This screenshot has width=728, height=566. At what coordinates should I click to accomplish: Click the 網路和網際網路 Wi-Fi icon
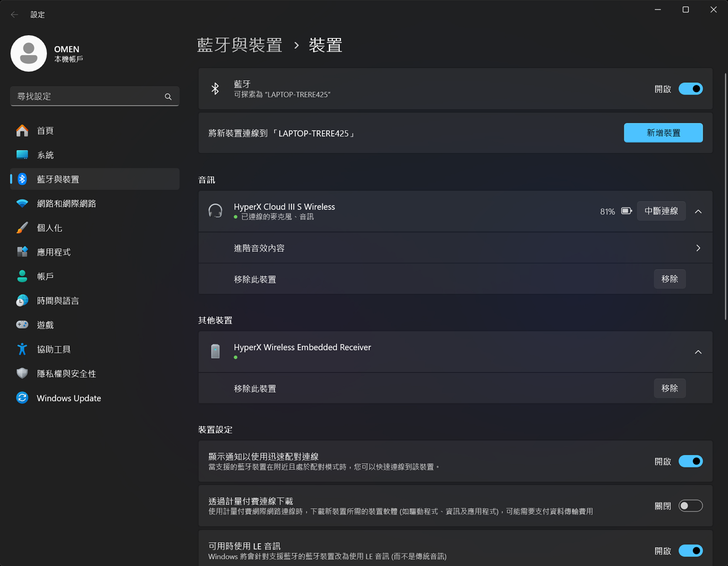(22, 204)
